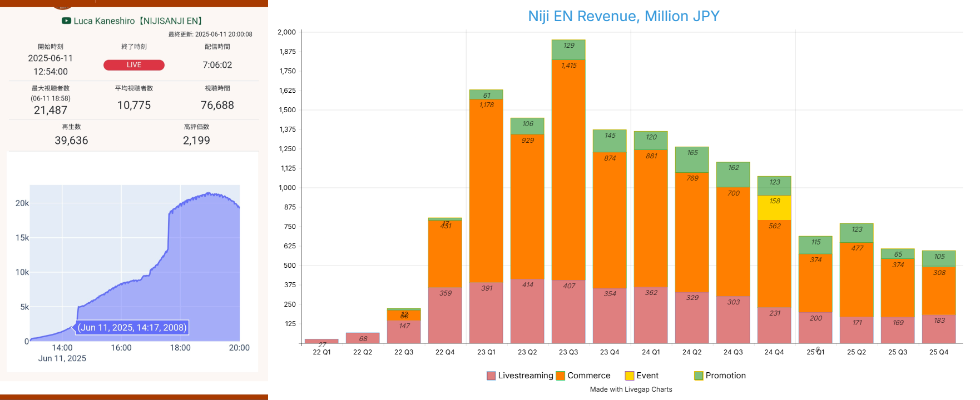Click the 165 Promotion segment of 24 Q2
Image resolution: width=980 pixels, height=400 pixels.
[692, 160]
